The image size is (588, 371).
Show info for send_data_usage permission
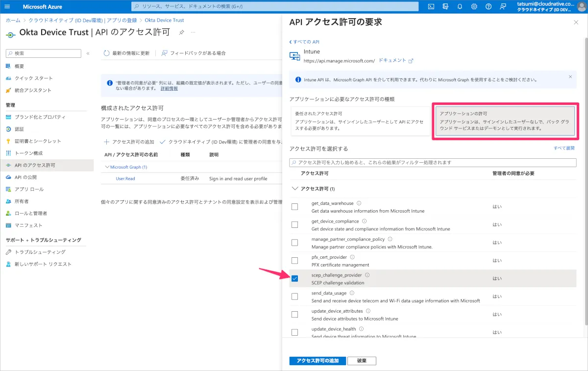(x=351, y=293)
